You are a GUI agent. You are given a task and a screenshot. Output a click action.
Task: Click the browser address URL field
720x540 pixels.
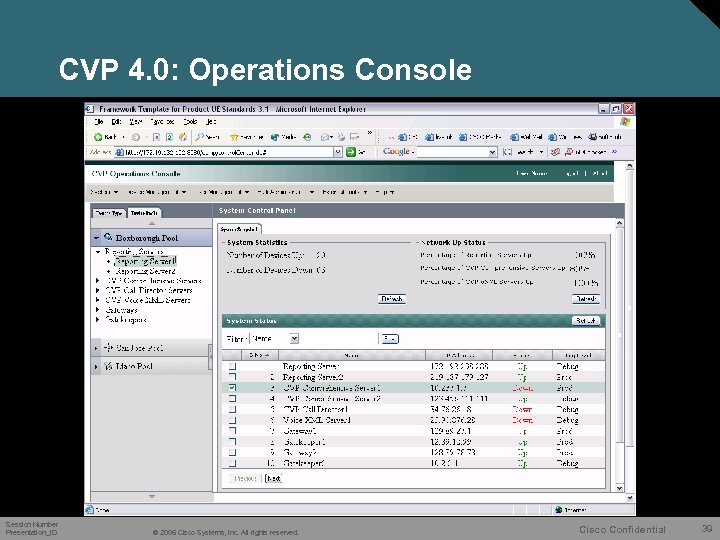(x=229, y=152)
